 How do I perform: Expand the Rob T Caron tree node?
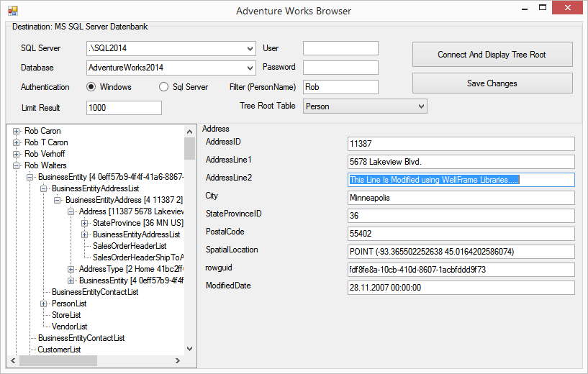pos(16,143)
